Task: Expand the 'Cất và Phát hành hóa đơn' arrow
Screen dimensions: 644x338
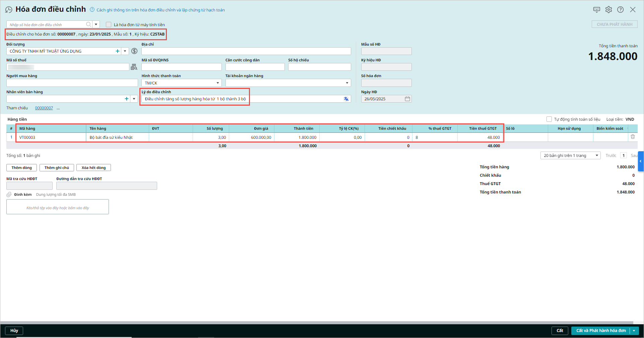Action: pyautogui.click(x=634, y=331)
